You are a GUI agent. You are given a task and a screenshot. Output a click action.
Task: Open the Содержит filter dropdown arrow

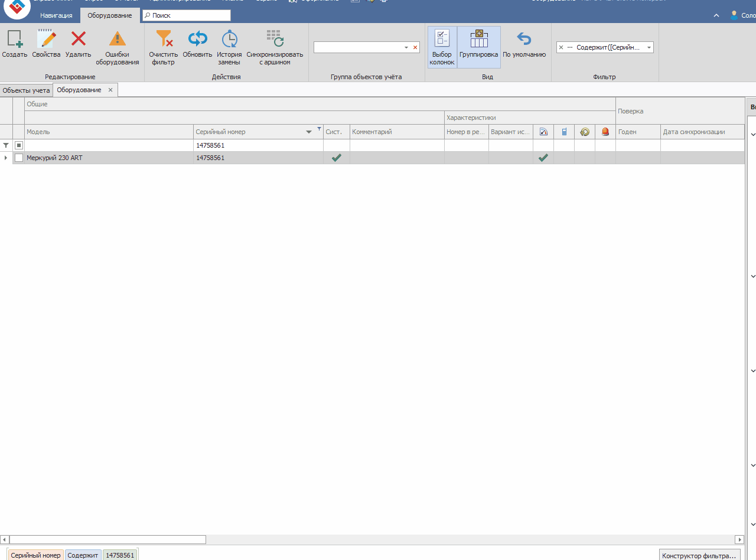pos(649,47)
